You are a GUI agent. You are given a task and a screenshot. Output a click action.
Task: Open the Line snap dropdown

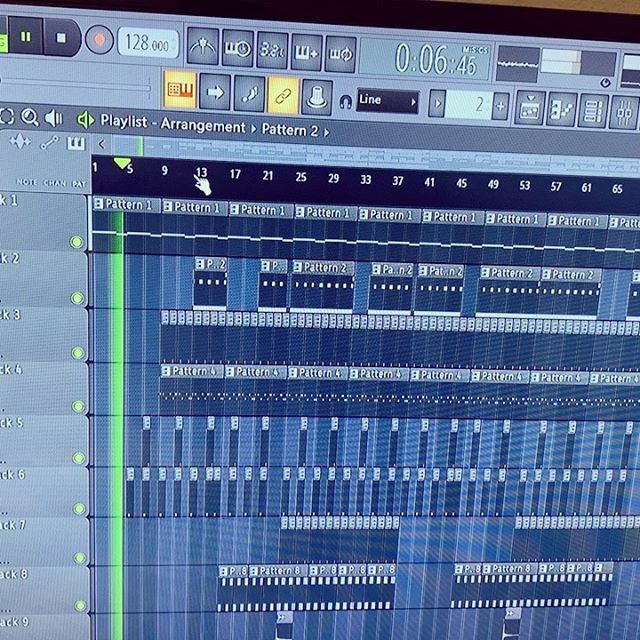(x=387, y=101)
